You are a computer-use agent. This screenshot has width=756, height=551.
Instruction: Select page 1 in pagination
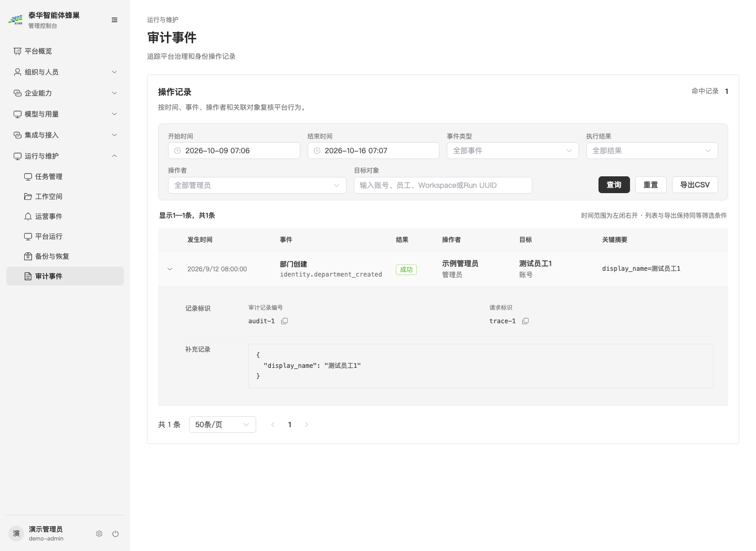290,425
